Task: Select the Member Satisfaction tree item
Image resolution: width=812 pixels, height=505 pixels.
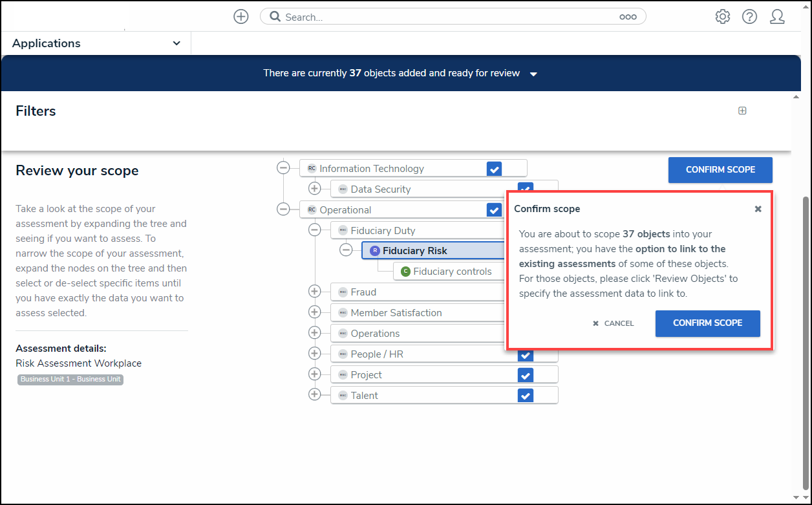Action: coord(396,313)
